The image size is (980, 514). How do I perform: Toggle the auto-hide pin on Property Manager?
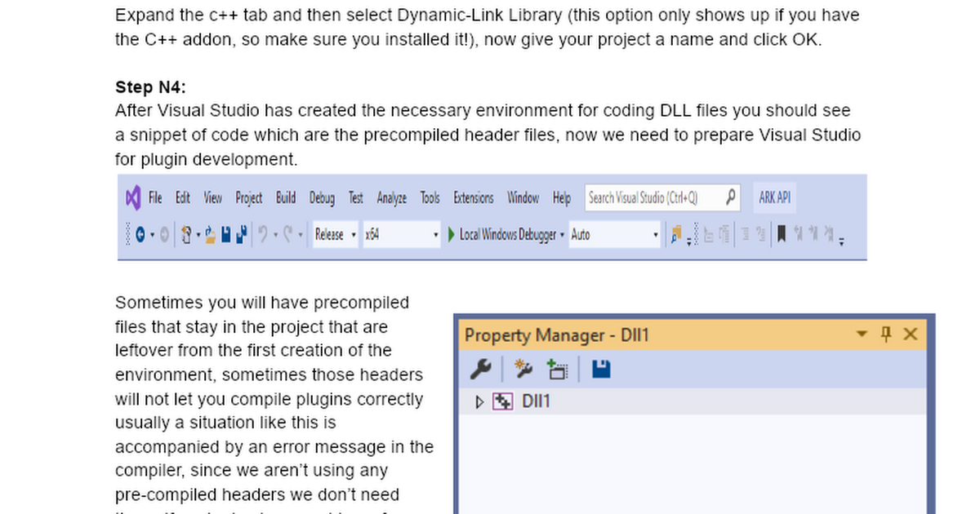click(886, 335)
